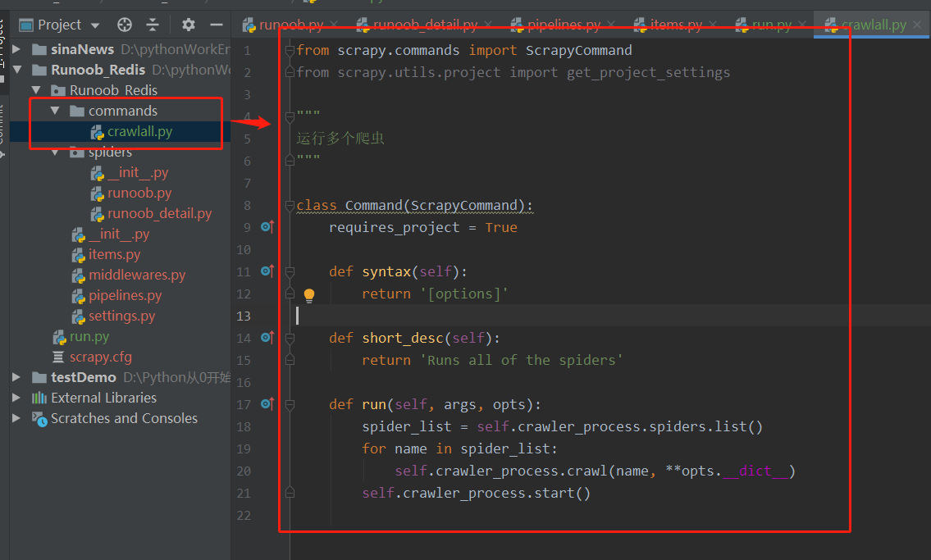This screenshot has height=560, width=931.
Task: Open scrapy.cfg config file
Action: click(x=93, y=357)
